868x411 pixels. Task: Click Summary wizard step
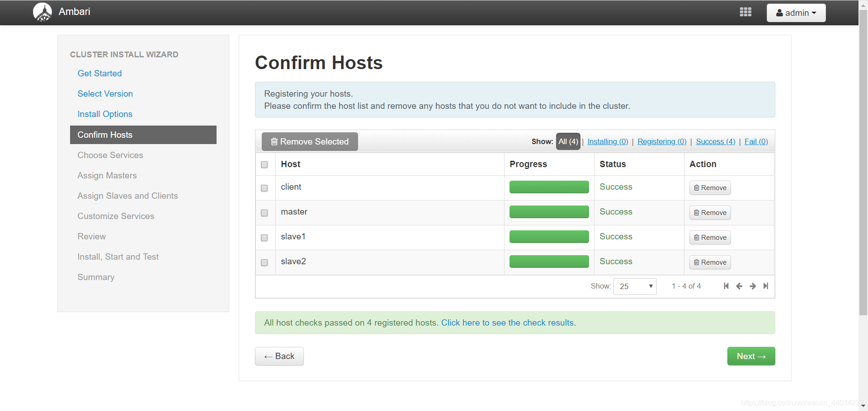[x=96, y=277]
